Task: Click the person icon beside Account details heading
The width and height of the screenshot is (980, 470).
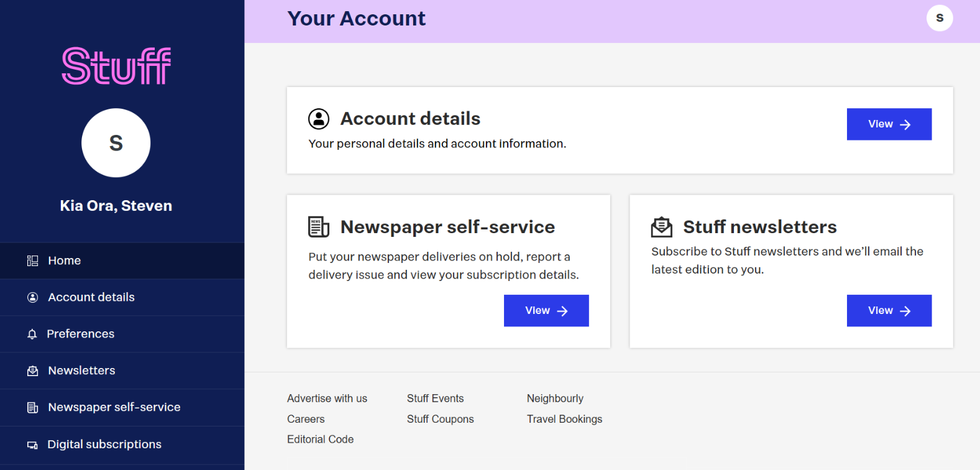Action: click(319, 119)
